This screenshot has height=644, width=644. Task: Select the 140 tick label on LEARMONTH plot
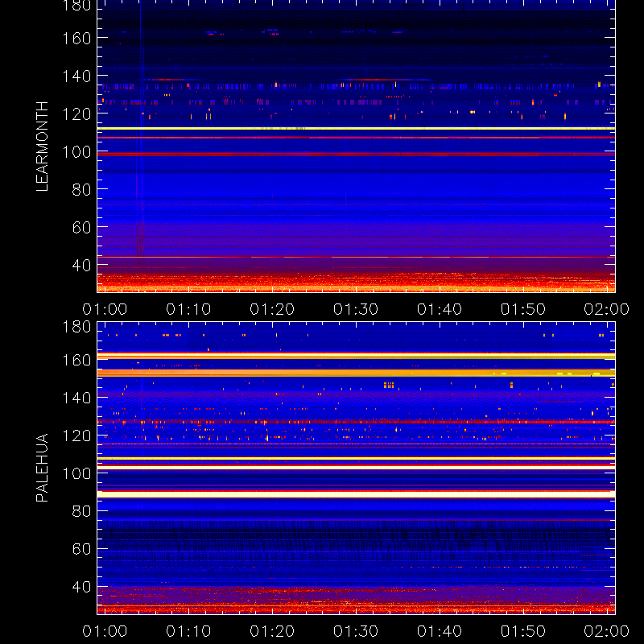click(x=76, y=76)
